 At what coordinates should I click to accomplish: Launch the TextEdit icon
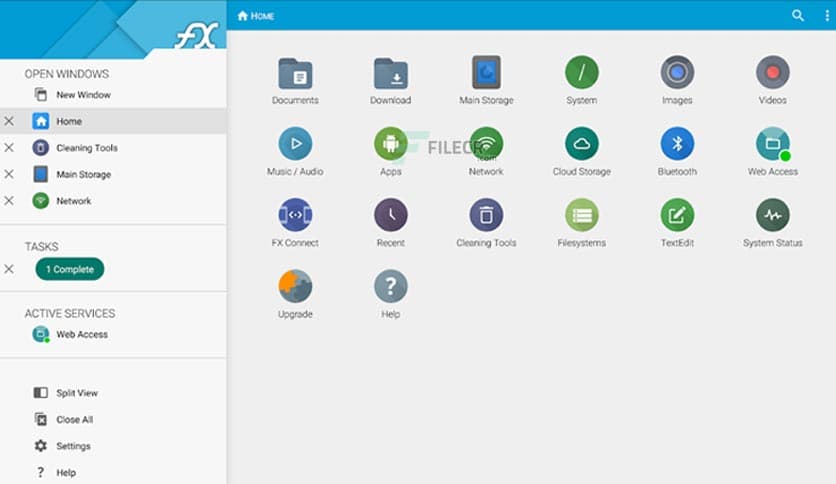pyautogui.click(x=677, y=215)
